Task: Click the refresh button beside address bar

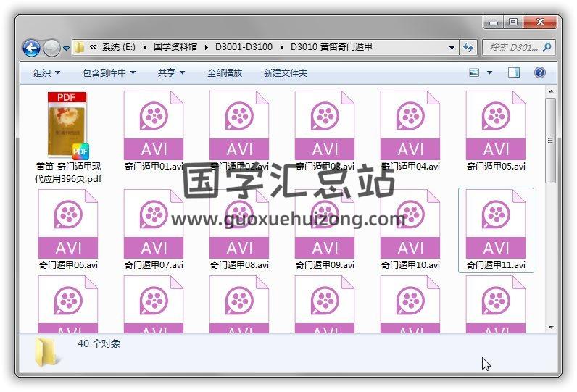Action: pos(469,48)
